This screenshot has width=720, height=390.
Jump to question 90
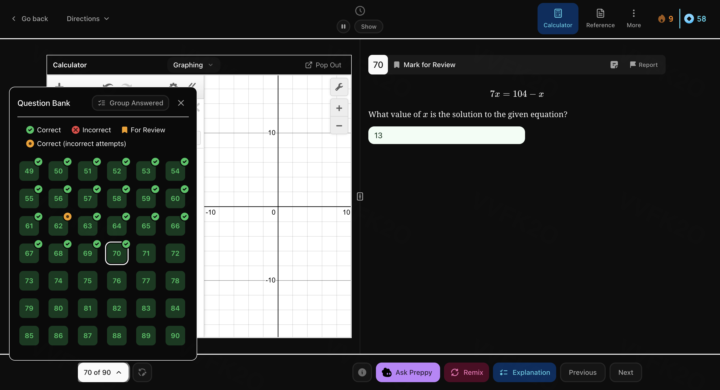click(175, 335)
